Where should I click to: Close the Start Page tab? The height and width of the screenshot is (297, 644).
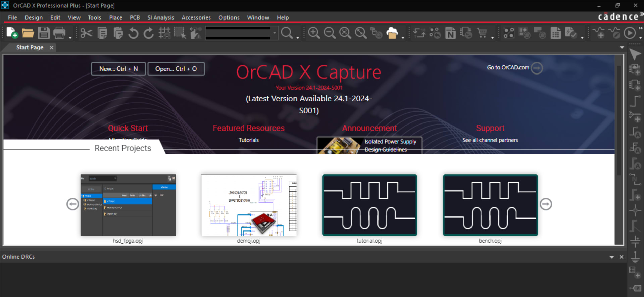[51, 48]
